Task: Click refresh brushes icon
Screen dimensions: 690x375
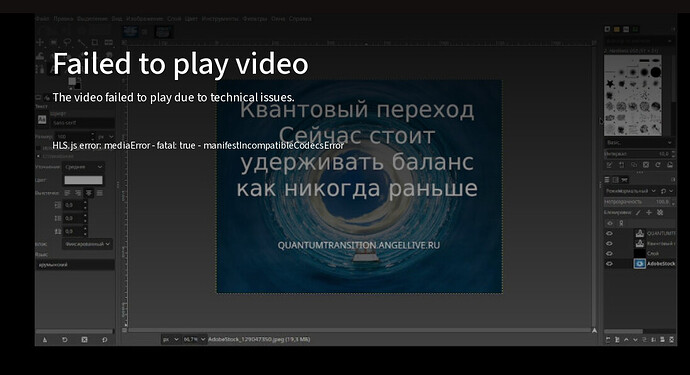Action: click(x=658, y=165)
